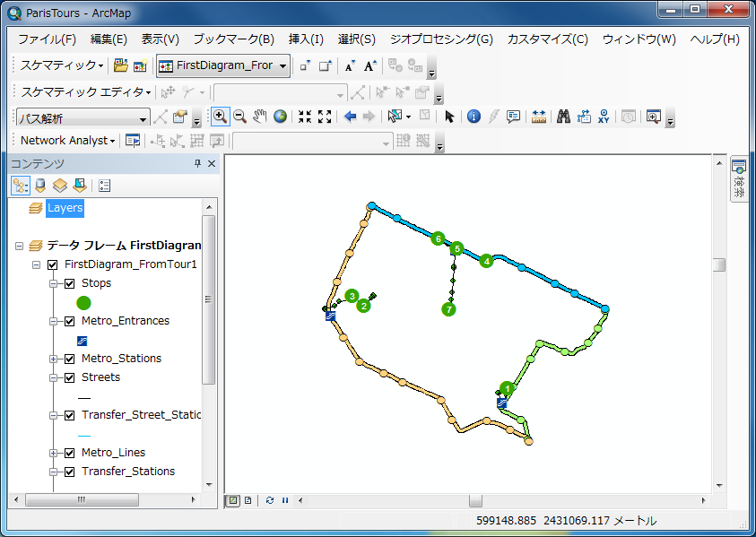756x537 pixels.
Task: Click the green Stops point symbol
Action: click(x=83, y=303)
